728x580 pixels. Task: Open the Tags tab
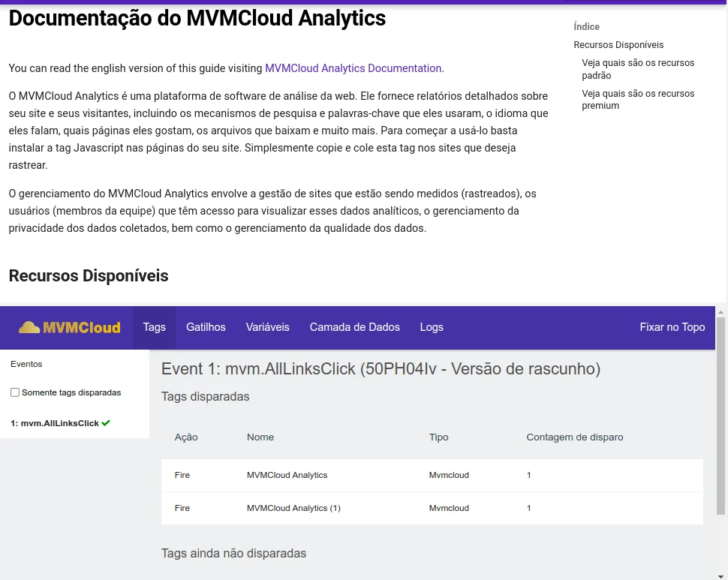pos(154,327)
